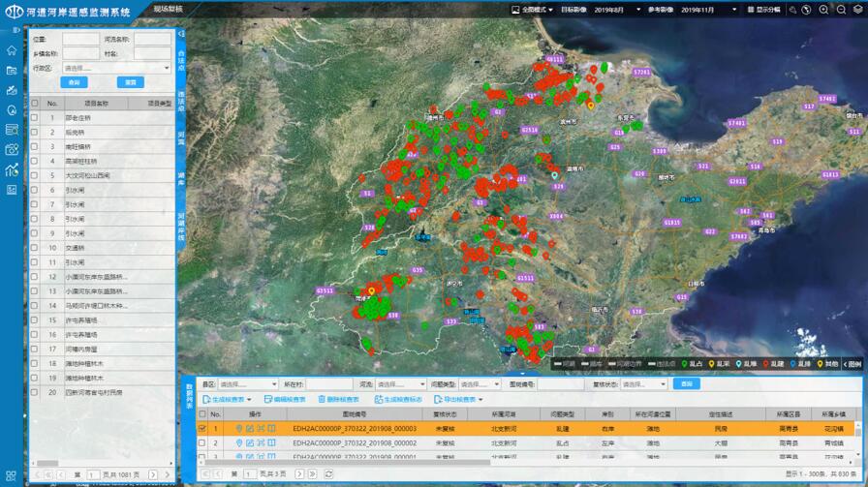
Task: Click 删除核查表 in bottom toolbar
Action: tap(338, 399)
